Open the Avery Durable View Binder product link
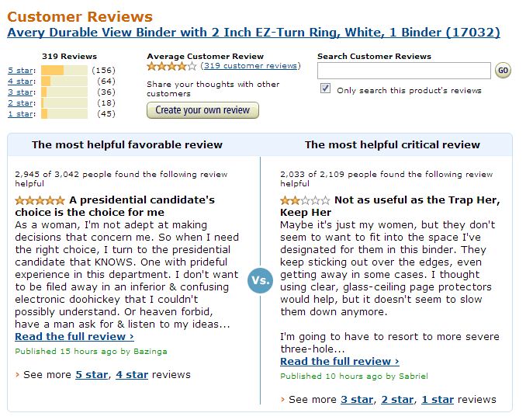The image size is (526, 420). tap(254, 33)
